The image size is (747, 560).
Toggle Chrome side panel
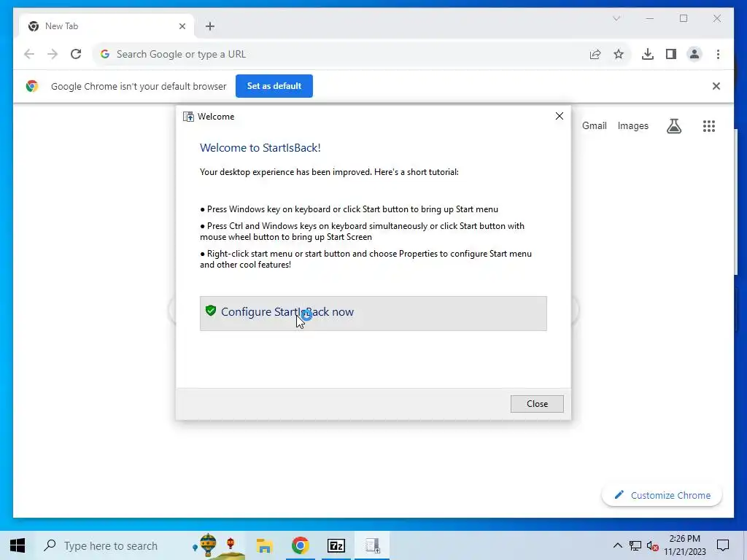pos(671,54)
